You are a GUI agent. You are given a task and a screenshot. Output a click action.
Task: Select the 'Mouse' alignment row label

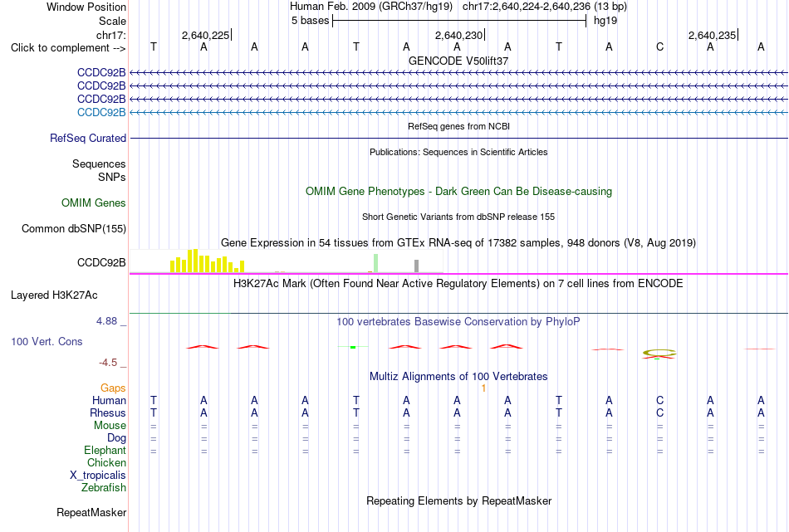pyautogui.click(x=110, y=426)
